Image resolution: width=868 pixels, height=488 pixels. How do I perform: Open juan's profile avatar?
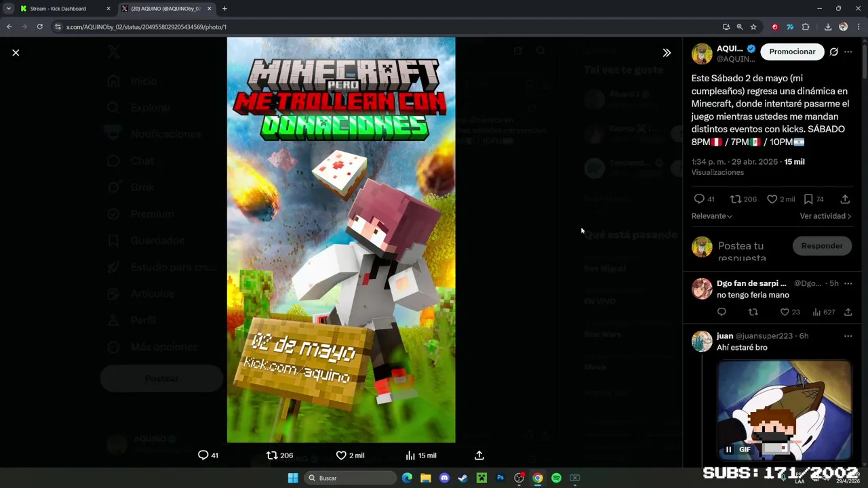[x=702, y=341]
